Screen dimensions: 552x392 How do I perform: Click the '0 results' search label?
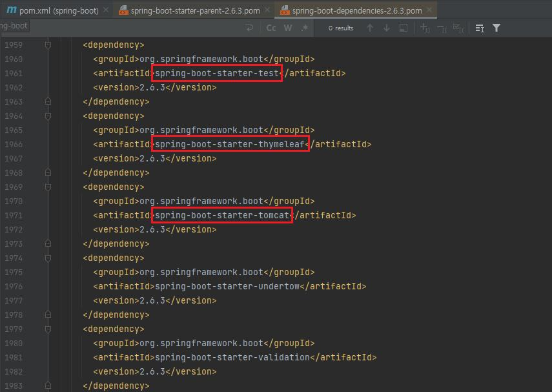341,28
